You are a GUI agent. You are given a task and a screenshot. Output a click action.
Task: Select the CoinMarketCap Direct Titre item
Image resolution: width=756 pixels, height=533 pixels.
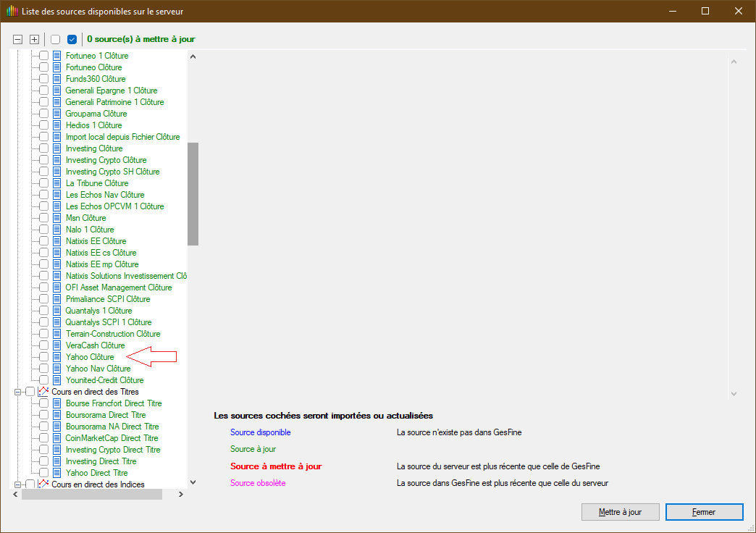[112, 438]
